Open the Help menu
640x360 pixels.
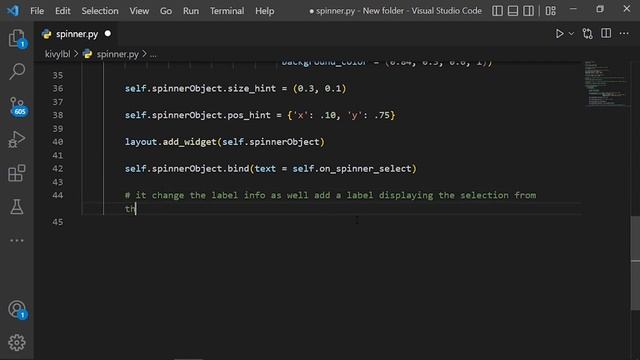[264, 11]
